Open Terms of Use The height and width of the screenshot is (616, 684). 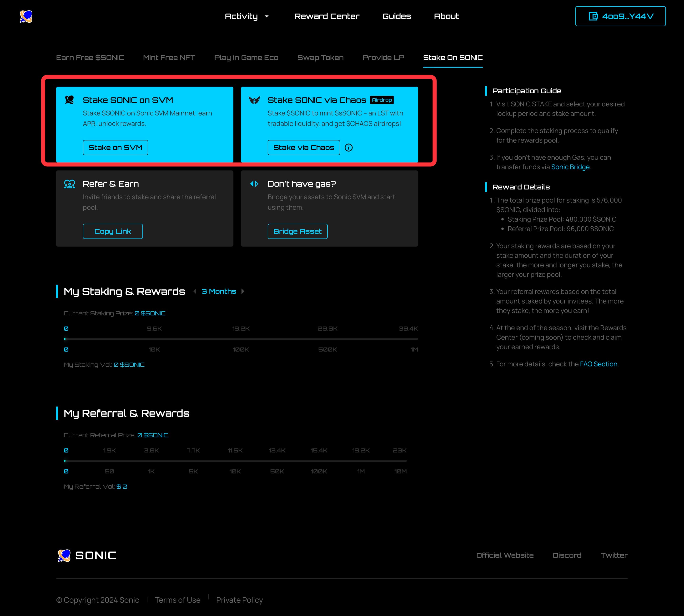(x=178, y=600)
